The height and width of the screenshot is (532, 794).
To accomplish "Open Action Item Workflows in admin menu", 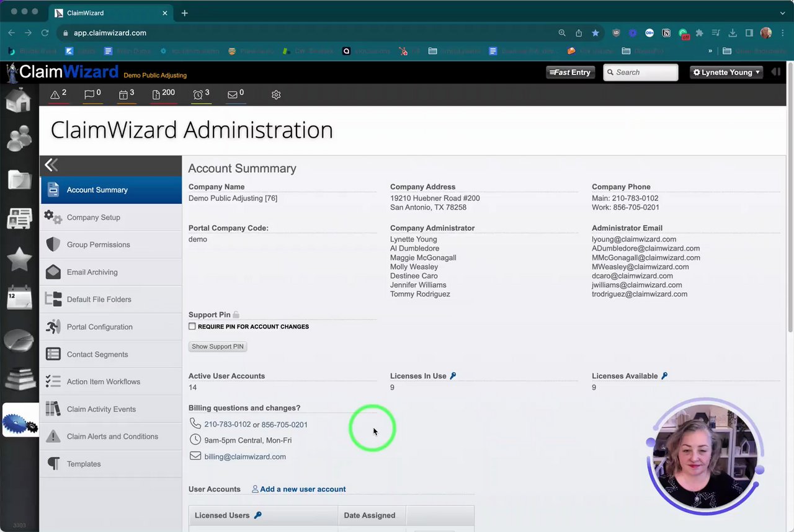I will 111,382.
